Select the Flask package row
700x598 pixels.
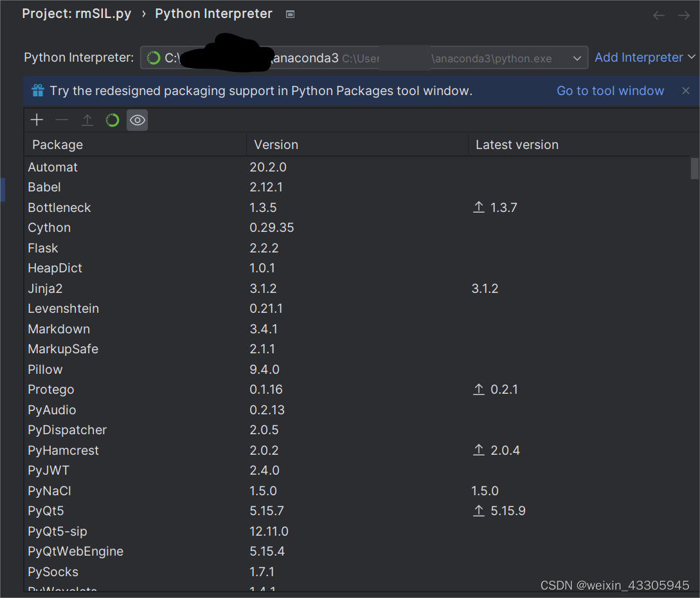point(357,248)
